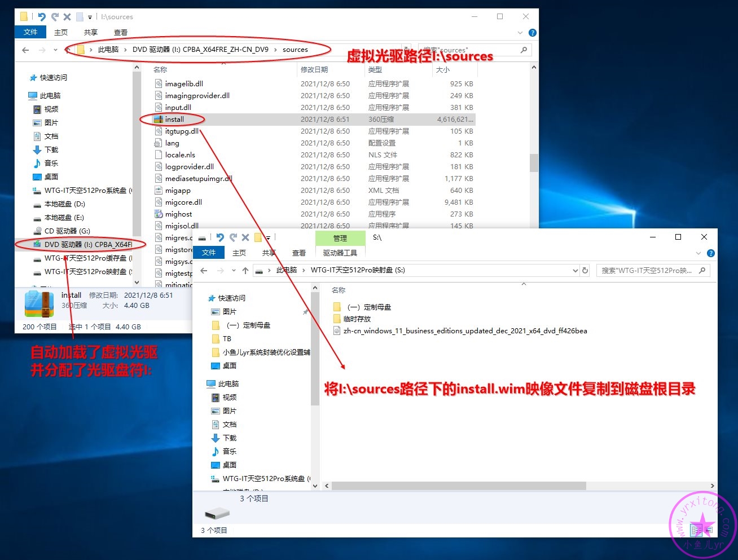This screenshot has height=560, width=738.
Task: Click the vertical scrollbar of the I:\sources file list
Action: coord(534,163)
